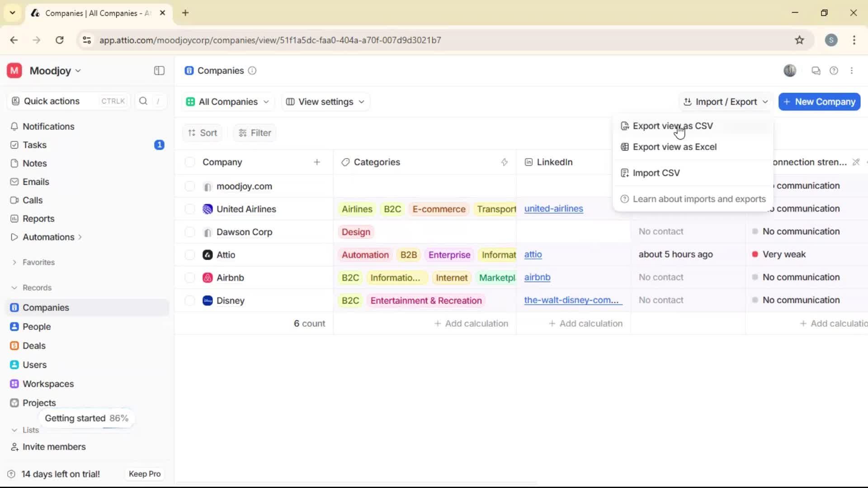Open the help question mark icon
This screenshot has height=488, width=868.
(x=834, y=70)
